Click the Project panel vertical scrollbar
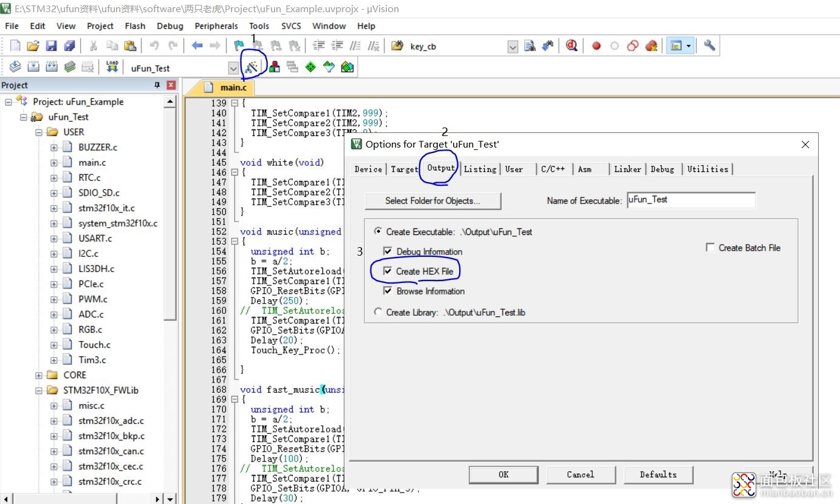Image resolution: width=840 pixels, height=504 pixels. point(171,298)
